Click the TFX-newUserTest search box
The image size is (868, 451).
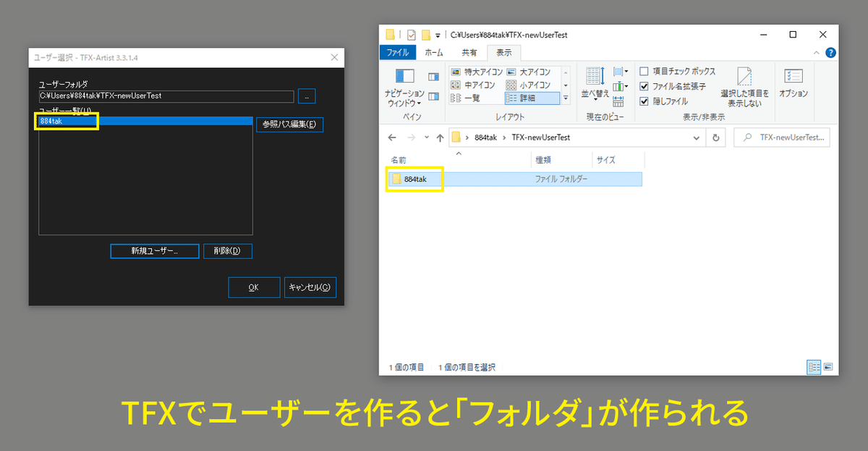(x=782, y=138)
